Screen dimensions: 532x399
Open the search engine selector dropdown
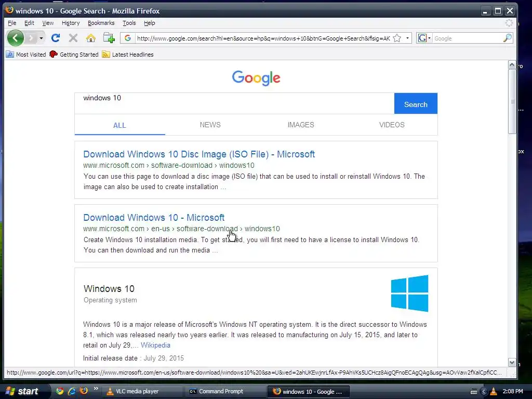click(424, 38)
